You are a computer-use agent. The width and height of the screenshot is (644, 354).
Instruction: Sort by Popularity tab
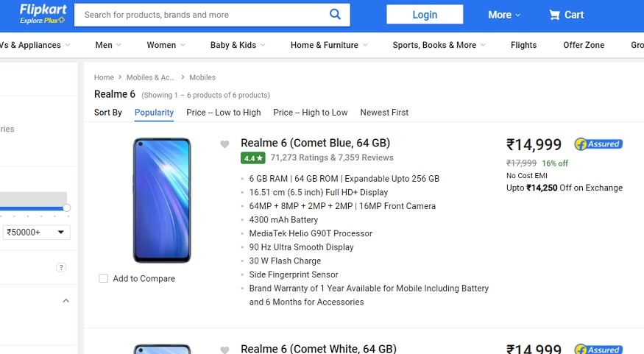coord(154,113)
